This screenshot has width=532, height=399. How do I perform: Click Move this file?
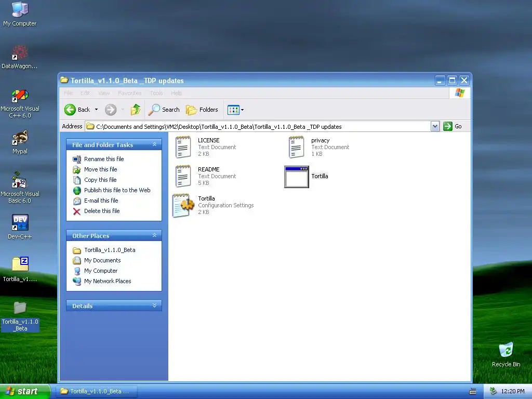pyautogui.click(x=100, y=169)
